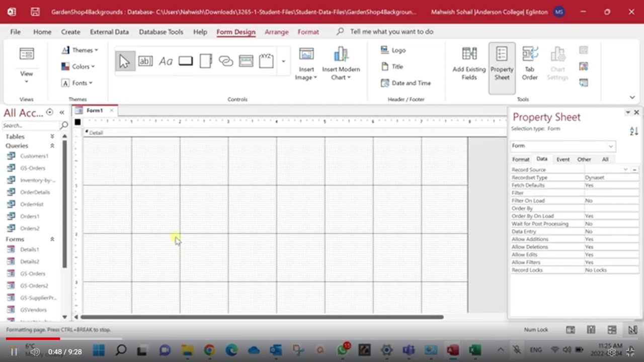Viewport: 644px width, 362px height.
Task: Switch to the Create ribbon tab
Action: coord(70,32)
